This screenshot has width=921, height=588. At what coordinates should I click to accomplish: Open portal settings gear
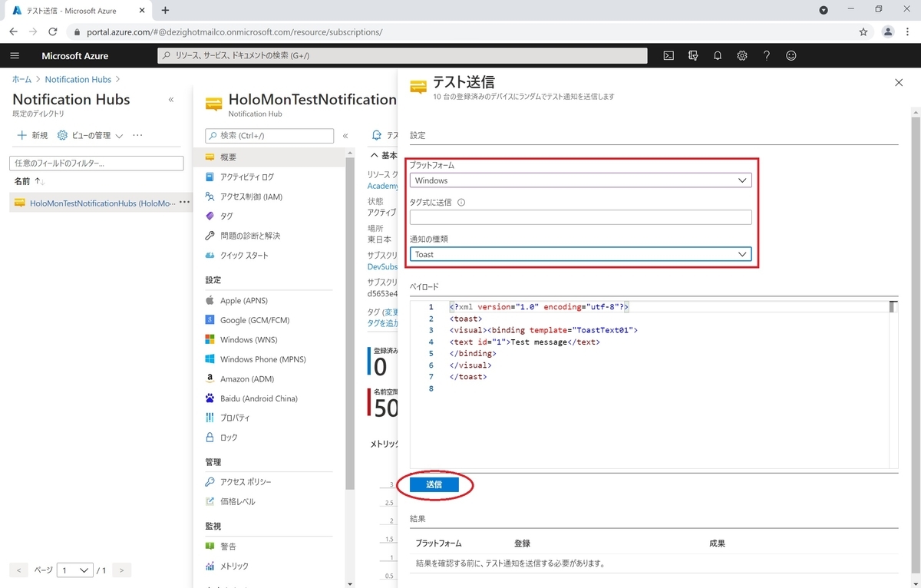pos(742,56)
